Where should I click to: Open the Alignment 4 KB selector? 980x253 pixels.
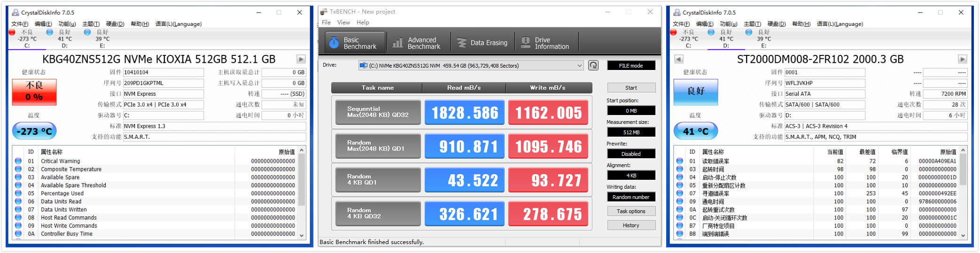tap(631, 176)
